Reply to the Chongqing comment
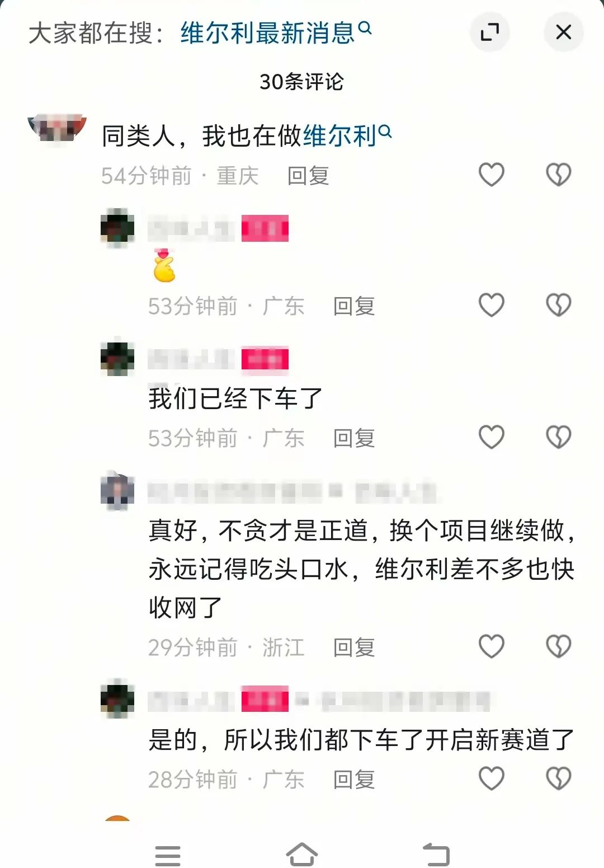Screen dimensions: 604x868 tap(308, 176)
